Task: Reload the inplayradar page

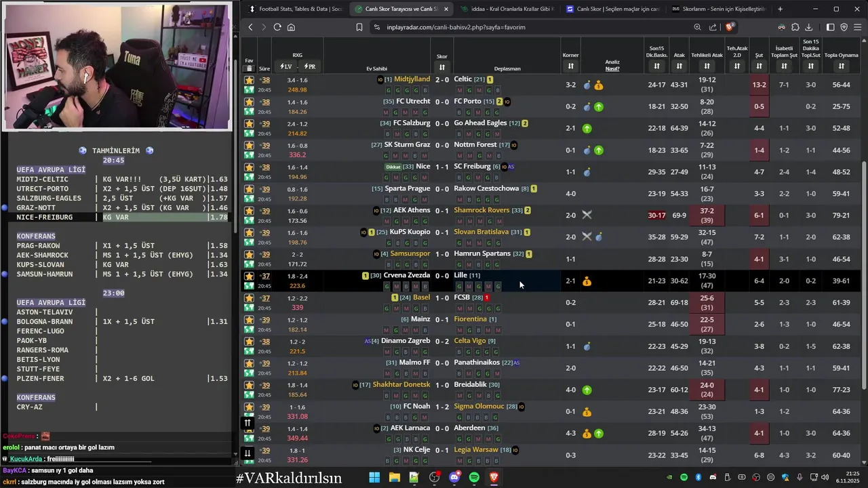Action: 277,27
